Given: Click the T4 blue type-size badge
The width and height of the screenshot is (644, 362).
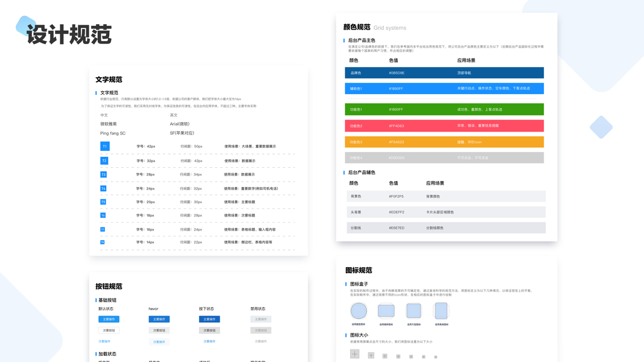Looking at the screenshot, I should tap(103, 188).
